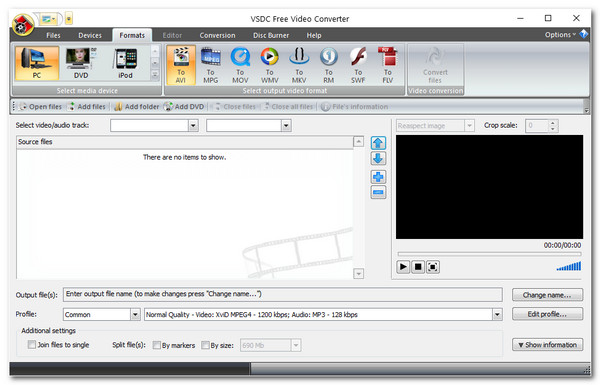Open the Help ribbon tab
The height and width of the screenshot is (385, 600).
tap(314, 35)
